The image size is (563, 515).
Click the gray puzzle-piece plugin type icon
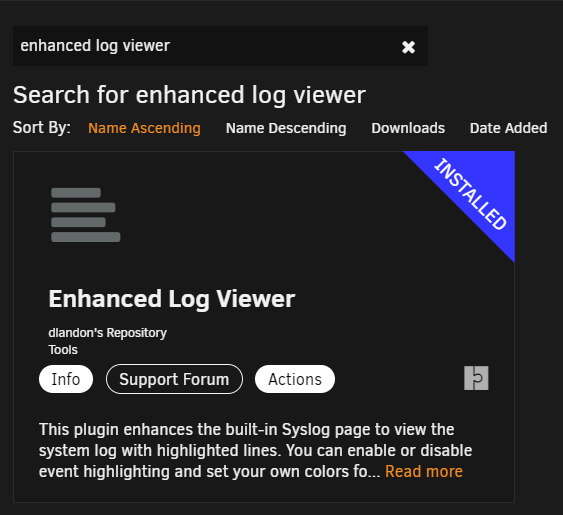(x=476, y=378)
